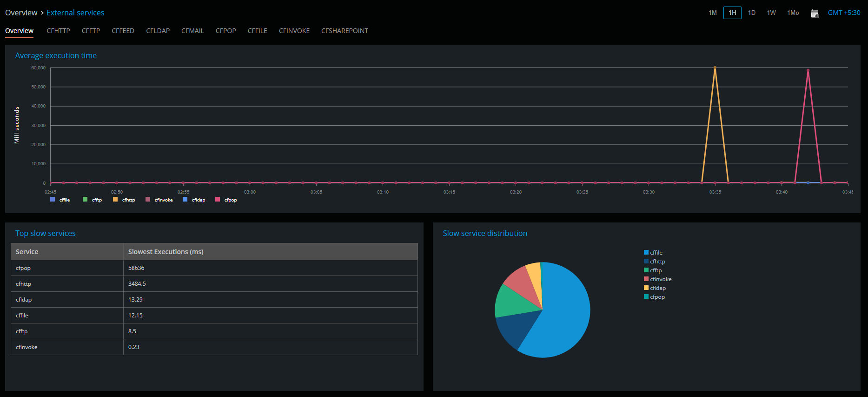
Task: Select cfldap row in slow services table
Action: [x=214, y=300]
